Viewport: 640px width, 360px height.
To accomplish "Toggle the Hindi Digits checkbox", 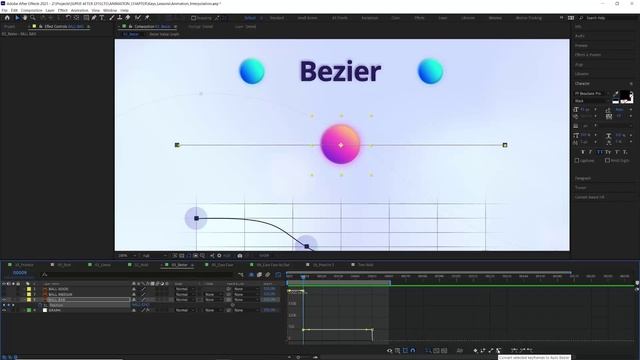I will 607,161.
